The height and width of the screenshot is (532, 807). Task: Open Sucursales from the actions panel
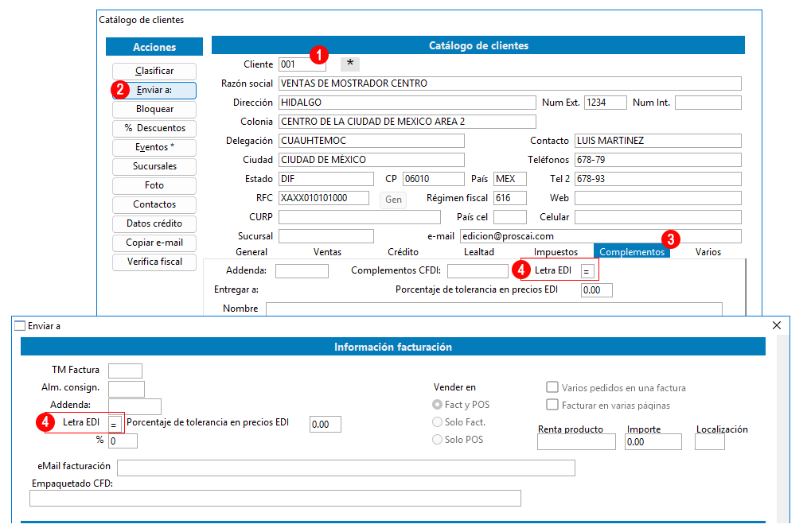(154, 166)
